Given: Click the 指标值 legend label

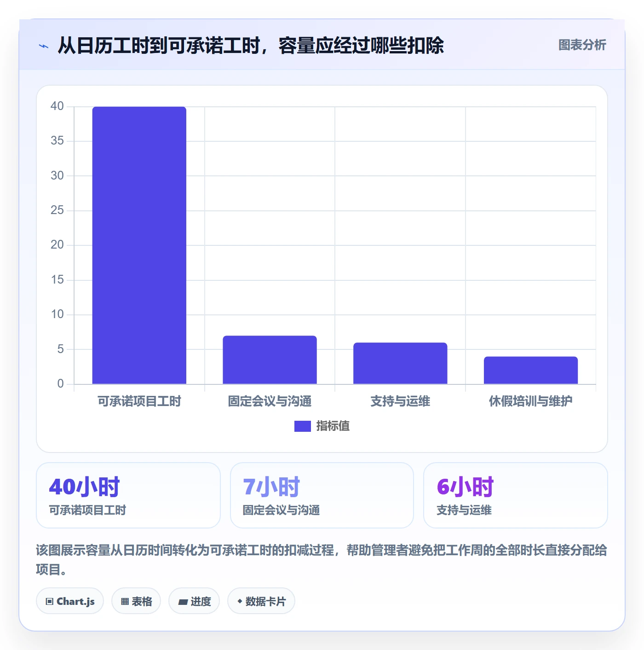Looking at the screenshot, I should [x=333, y=426].
